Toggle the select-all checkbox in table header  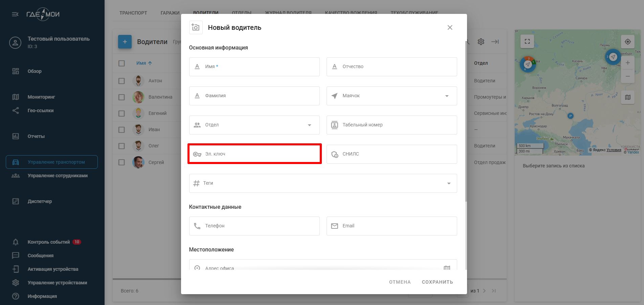click(x=122, y=63)
